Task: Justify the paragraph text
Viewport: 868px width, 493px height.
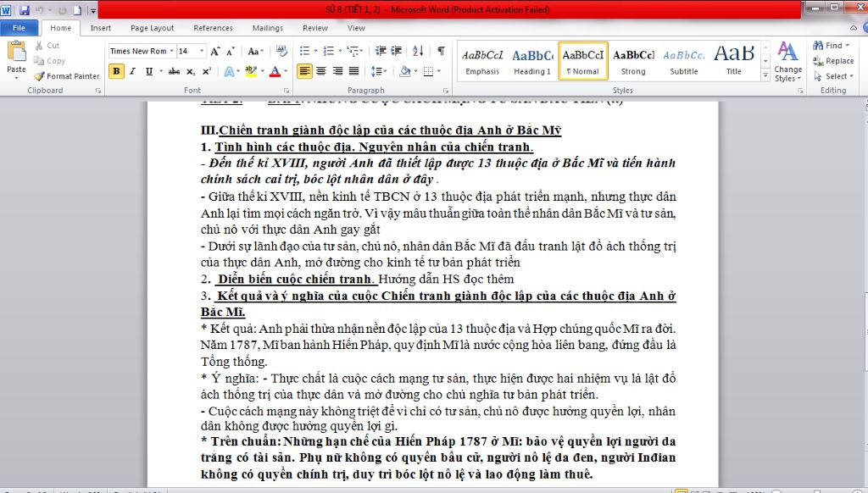Action: coord(353,71)
